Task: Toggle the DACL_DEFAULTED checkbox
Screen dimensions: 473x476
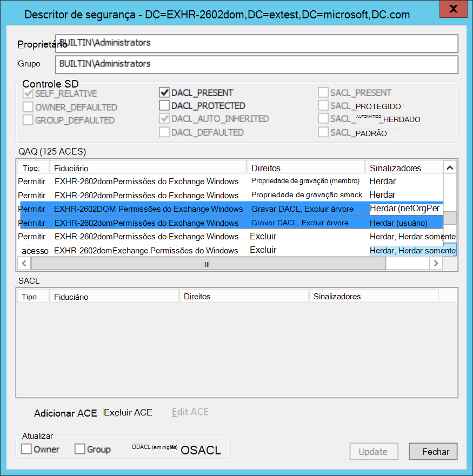Action: click(x=164, y=132)
